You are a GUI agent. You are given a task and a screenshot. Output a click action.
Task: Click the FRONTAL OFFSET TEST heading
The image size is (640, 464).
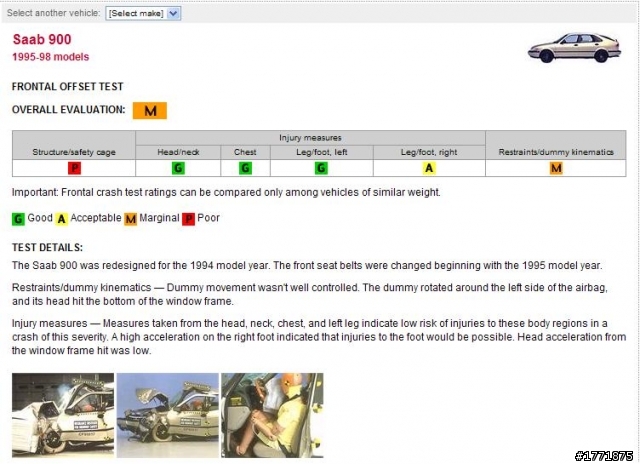coord(67,87)
